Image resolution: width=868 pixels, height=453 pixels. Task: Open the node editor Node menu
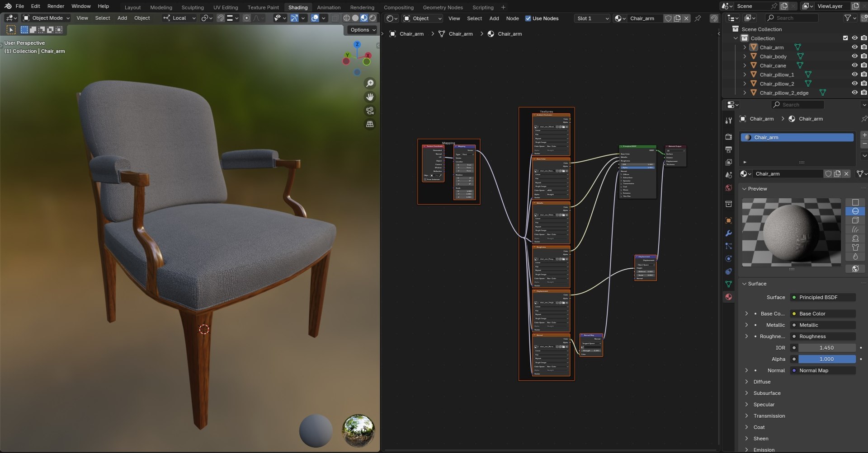512,19
